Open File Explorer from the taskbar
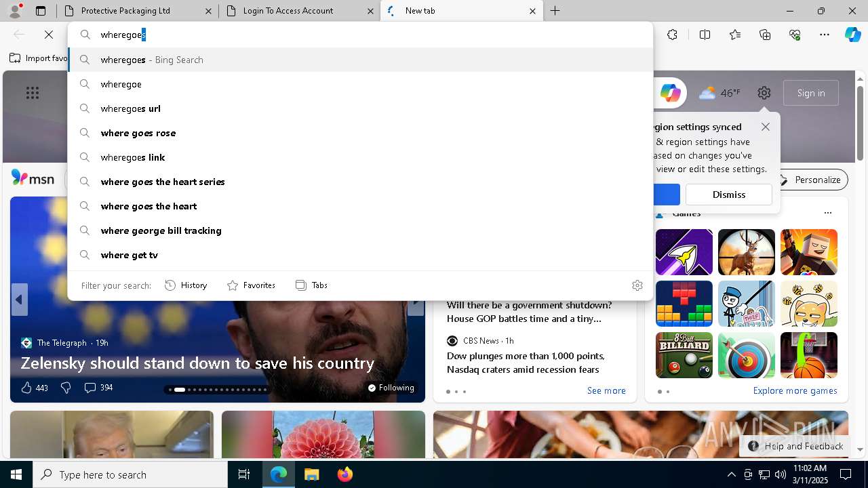Viewport: 868px width, 488px height. point(311,474)
